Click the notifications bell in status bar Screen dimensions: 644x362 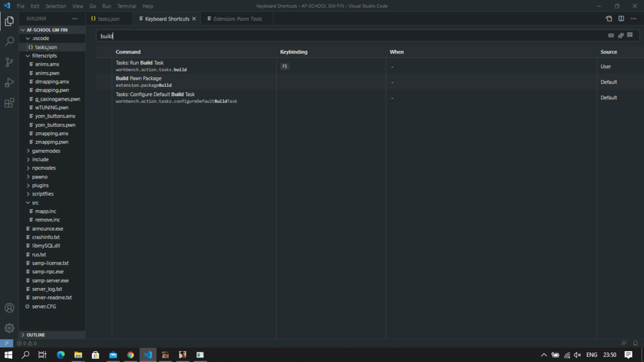pos(636,343)
